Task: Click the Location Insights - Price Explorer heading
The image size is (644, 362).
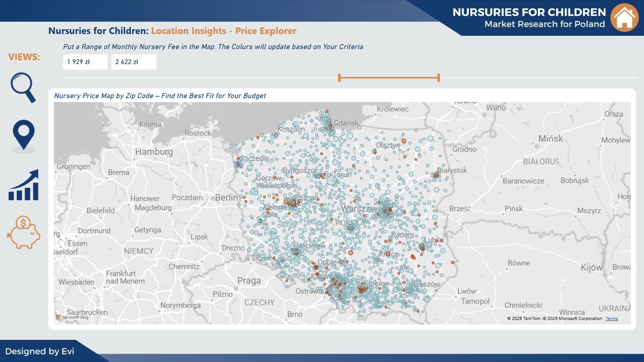Action: pyautogui.click(x=224, y=31)
